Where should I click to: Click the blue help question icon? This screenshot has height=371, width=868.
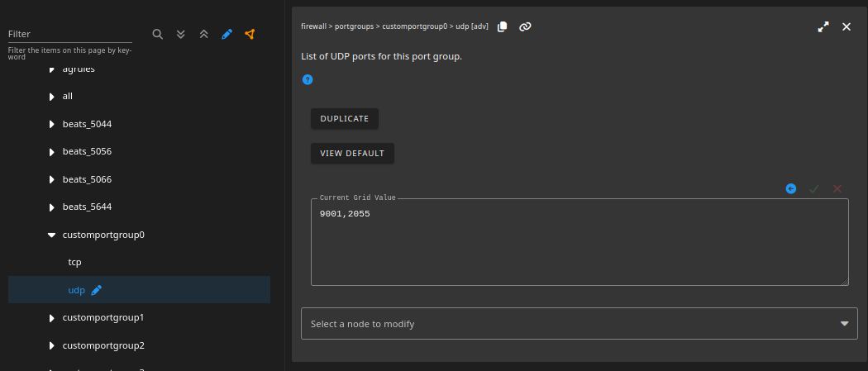(308, 79)
